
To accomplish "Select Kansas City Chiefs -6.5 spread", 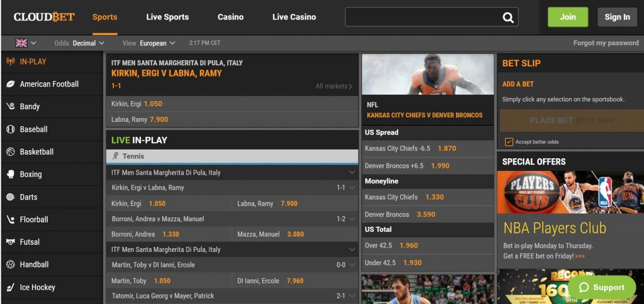I will pos(428,148).
